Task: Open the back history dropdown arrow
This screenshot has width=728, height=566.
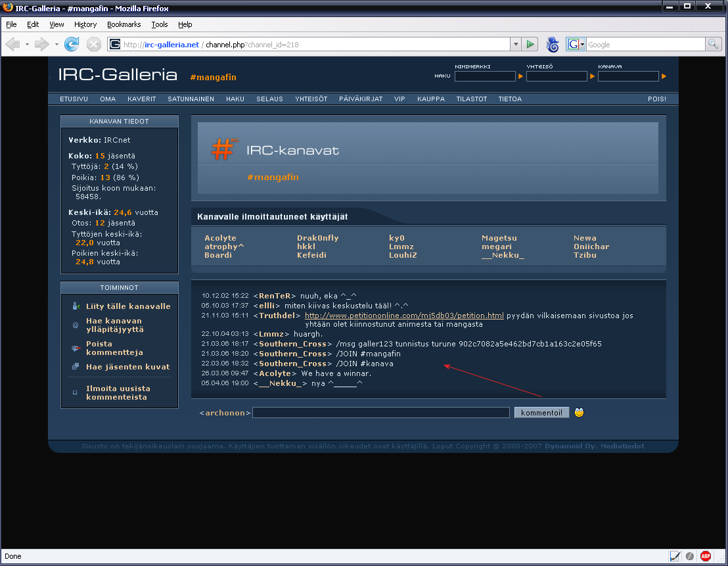Action: tap(27, 45)
